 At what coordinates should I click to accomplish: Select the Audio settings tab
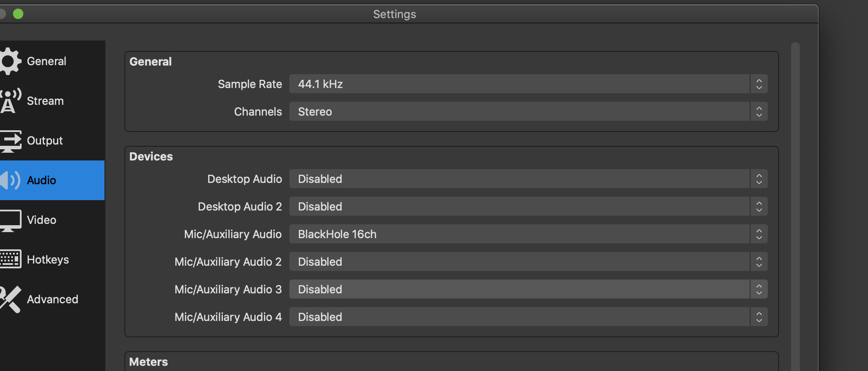pyautogui.click(x=52, y=180)
